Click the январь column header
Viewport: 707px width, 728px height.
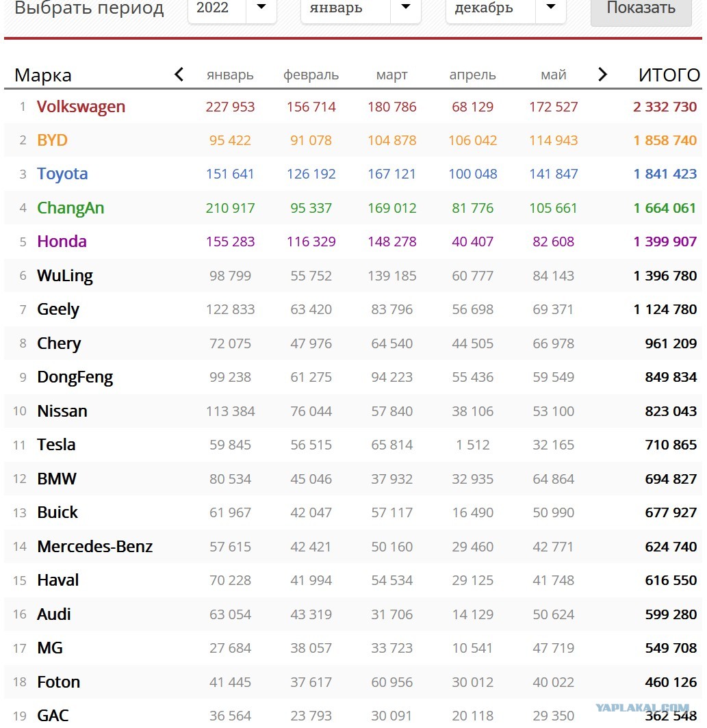(230, 75)
